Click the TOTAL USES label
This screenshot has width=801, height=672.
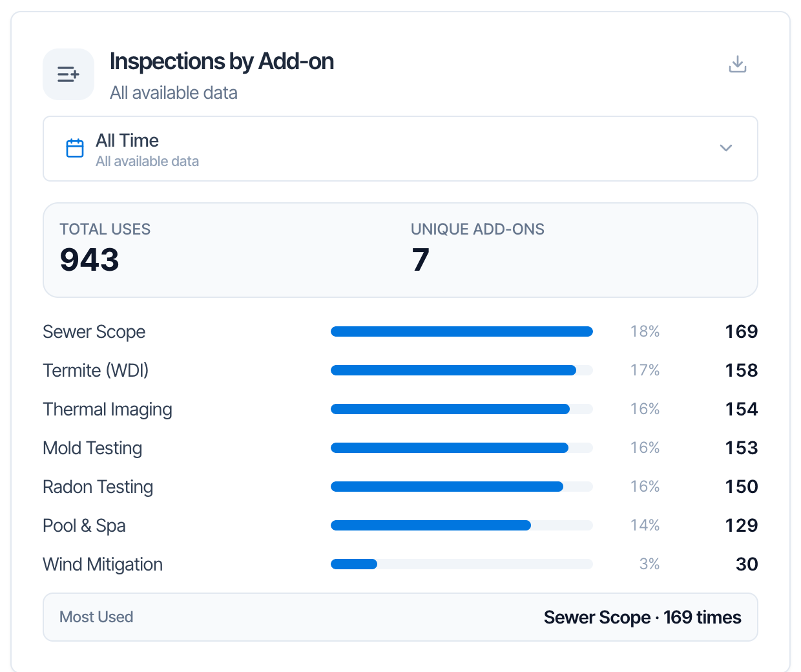pyautogui.click(x=105, y=229)
